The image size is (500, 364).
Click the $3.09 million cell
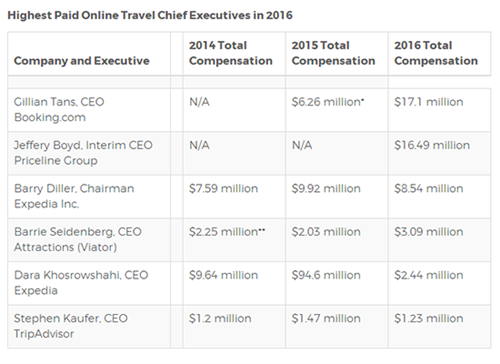(439, 240)
